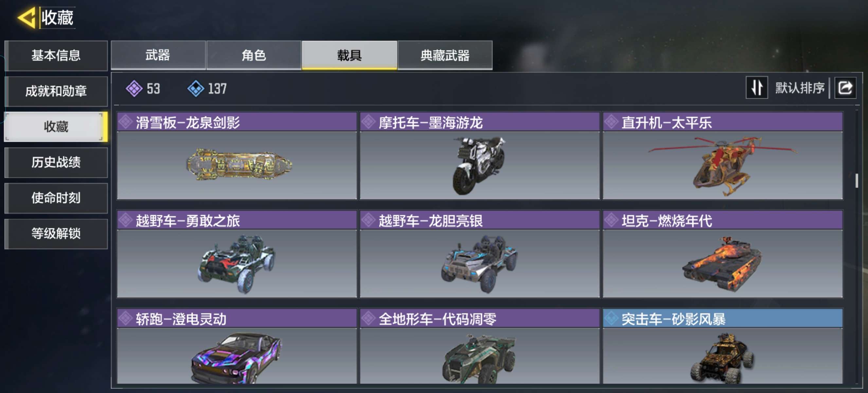
Task: Select the 直升机-太平乐 helicopter image
Action: pyautogui.click(x=723, y=165)
